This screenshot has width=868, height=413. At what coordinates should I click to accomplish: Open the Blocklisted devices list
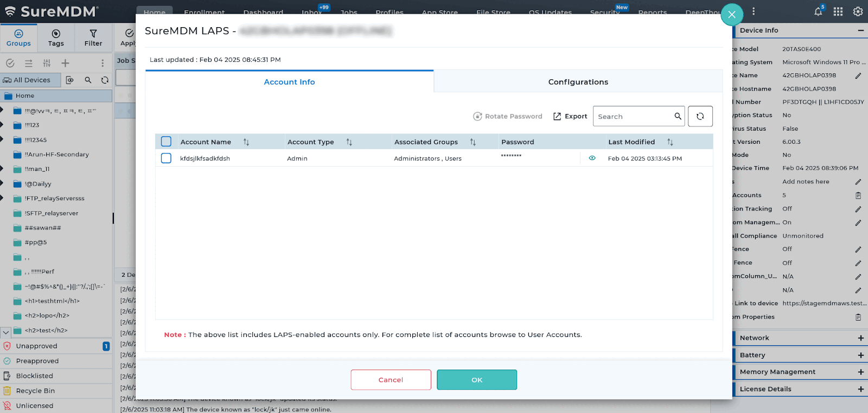(x=35, y=376)
